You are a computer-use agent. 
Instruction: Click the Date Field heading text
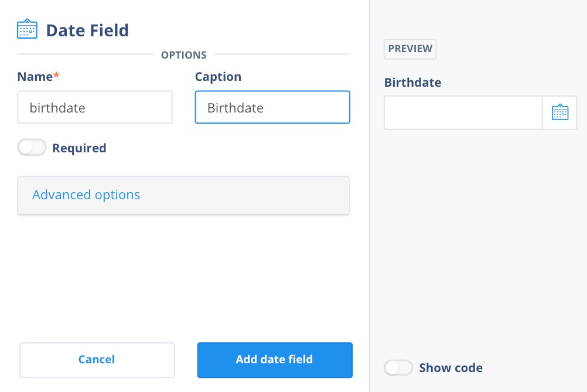pos(87,30)
